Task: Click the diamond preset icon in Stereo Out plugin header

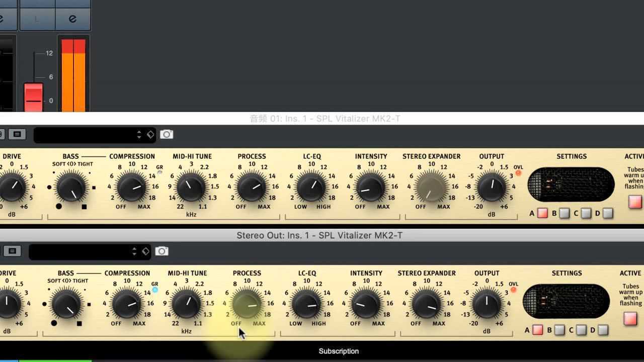Action: point(145,251)
